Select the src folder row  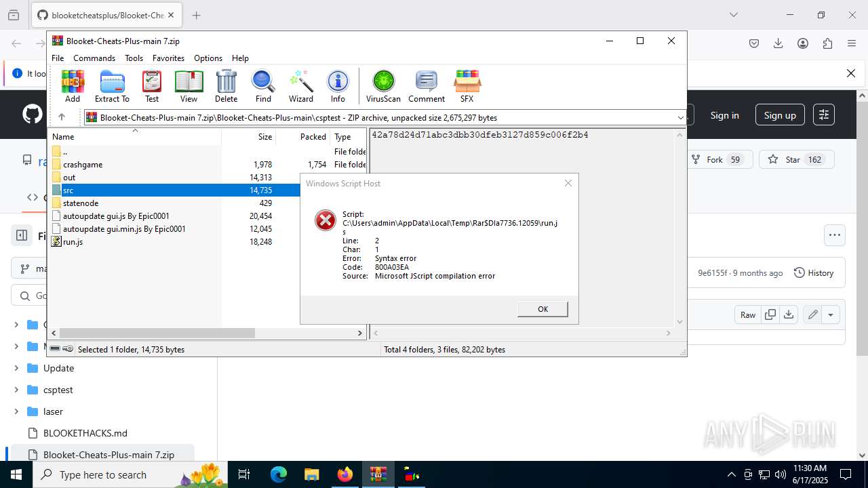[x=174, y=190]
